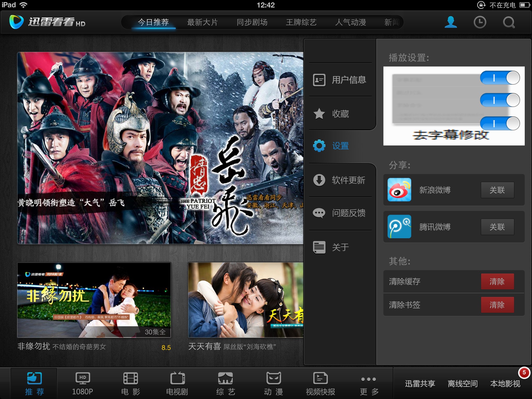The image size is (532, 399).
Task: Select 问题反馈 in the side menu
Action: (x=340, y=213)
